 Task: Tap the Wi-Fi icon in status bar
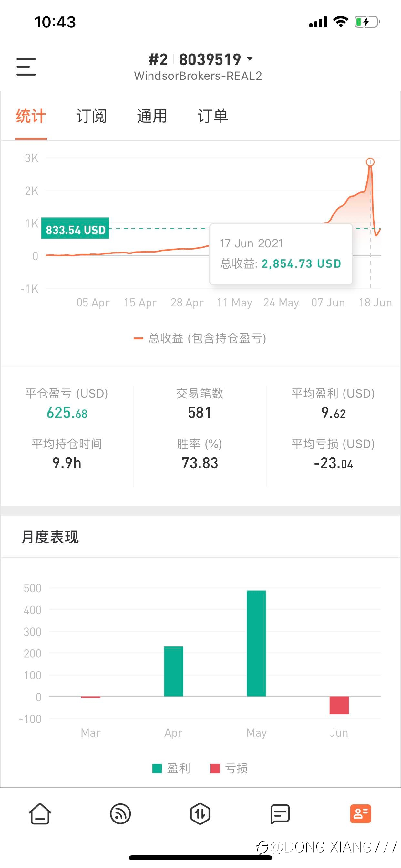click(x=340, y=22)
